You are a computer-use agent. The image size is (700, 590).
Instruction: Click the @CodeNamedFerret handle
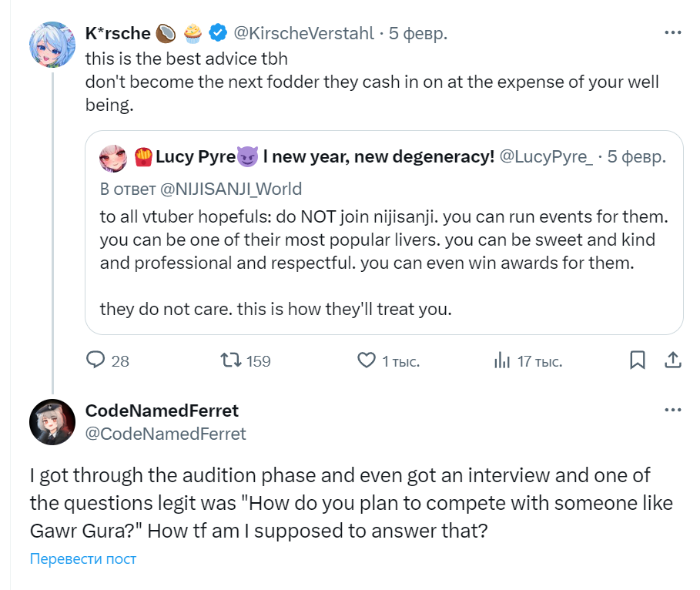165,434
